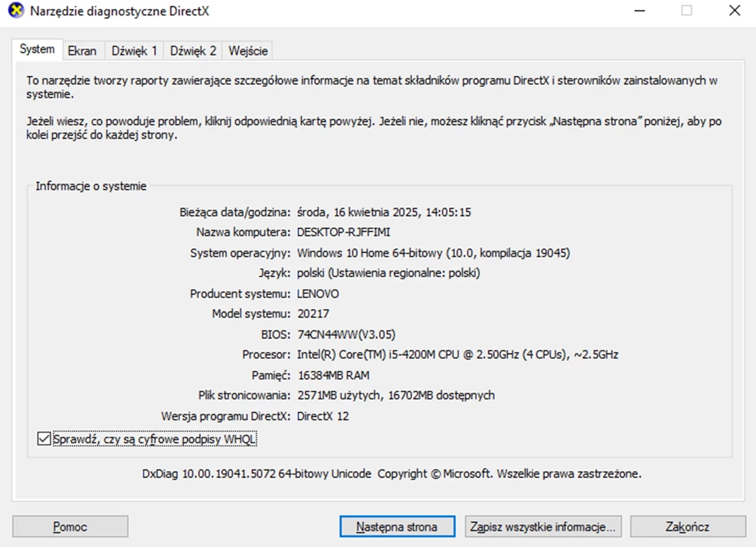
Task: Click the manufacturer value LENOVO
Action: point(318,294)
